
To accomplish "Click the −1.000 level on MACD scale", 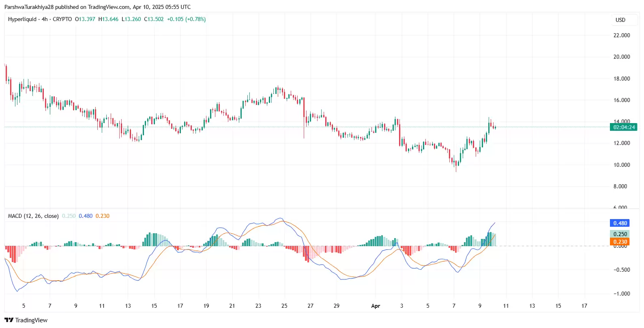I will [621, 294].
